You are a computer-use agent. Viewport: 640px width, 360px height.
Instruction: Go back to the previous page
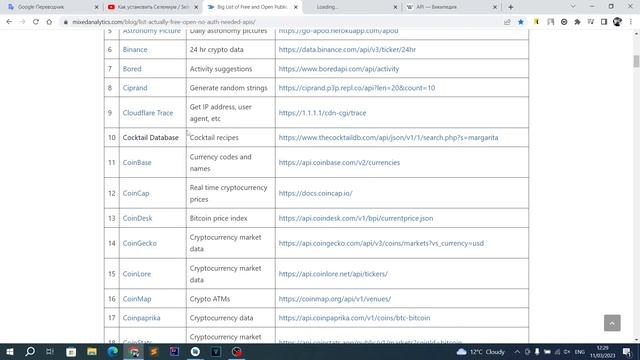click(x=9, y=22)
